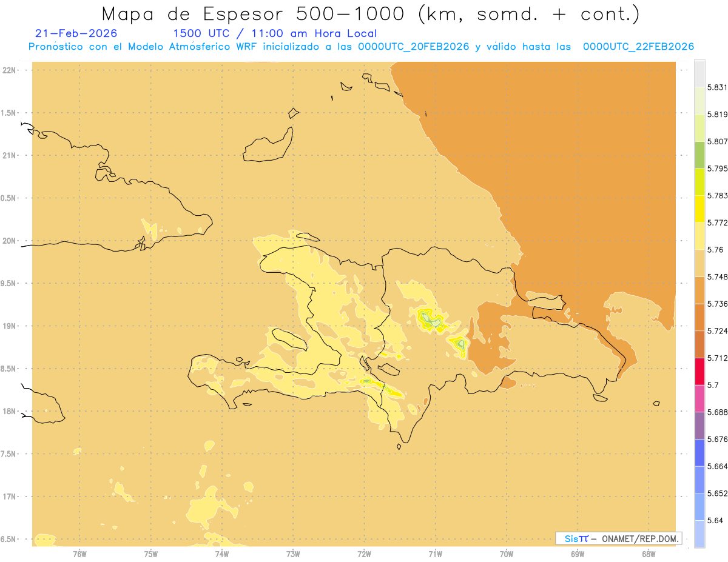Pick the colorbar swatch between 5.76 and 5.772

(x=699, y=236)
